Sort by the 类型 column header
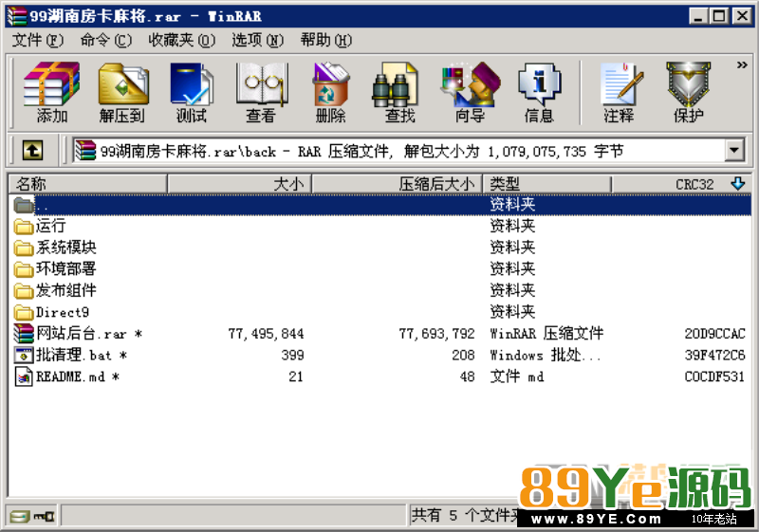 click(547, 184)
